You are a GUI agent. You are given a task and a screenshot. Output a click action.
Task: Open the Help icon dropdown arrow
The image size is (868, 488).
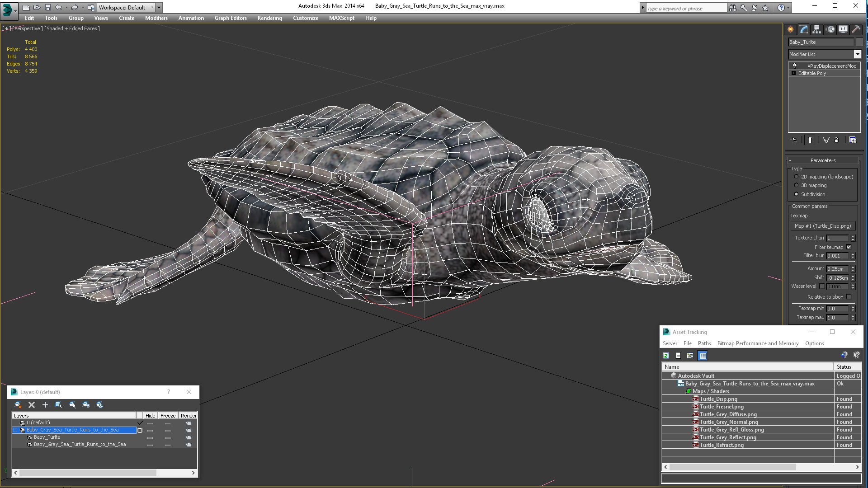coord(788,8)
